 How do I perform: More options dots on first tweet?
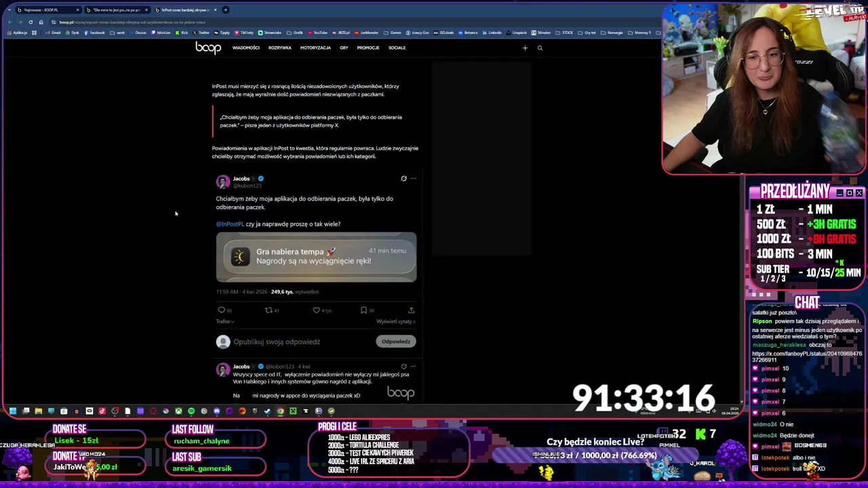point(413,178)
